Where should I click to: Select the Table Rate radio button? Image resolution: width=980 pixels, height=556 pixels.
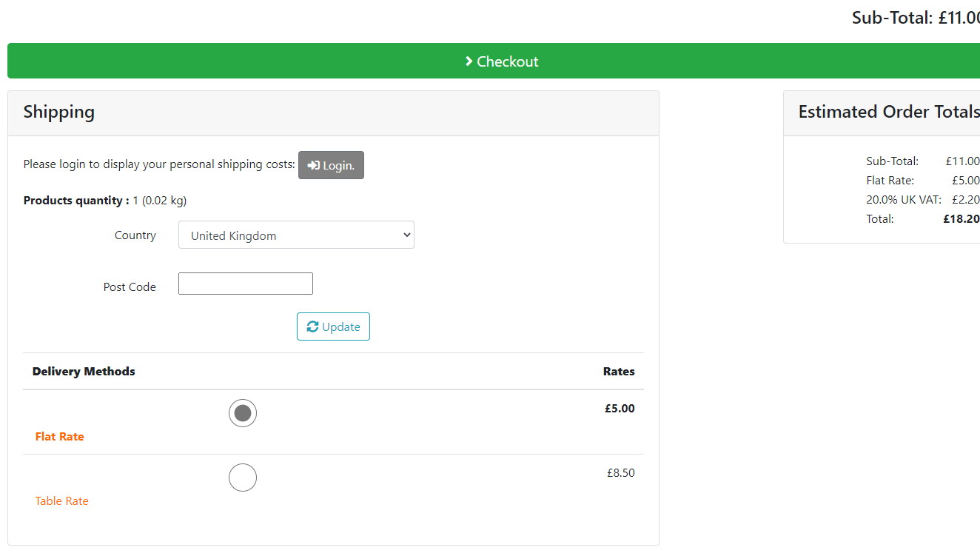tap(243, 478)
